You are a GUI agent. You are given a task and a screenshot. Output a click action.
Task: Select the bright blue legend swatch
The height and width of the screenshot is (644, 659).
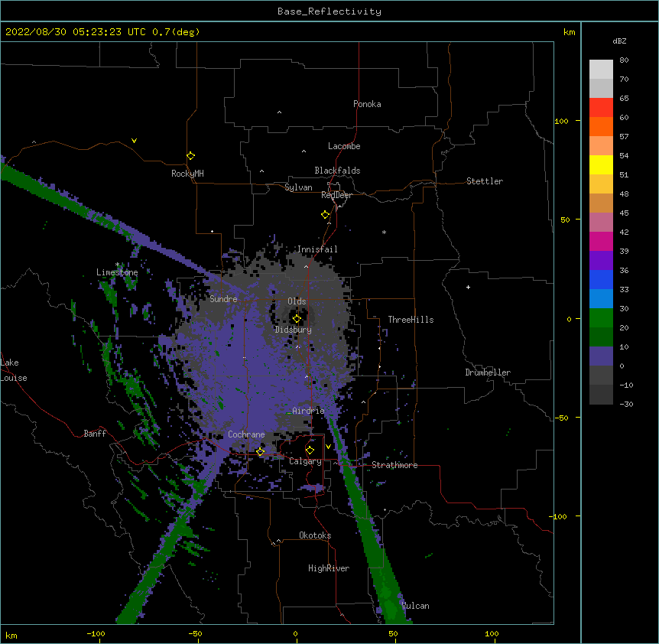coord(601,279)
